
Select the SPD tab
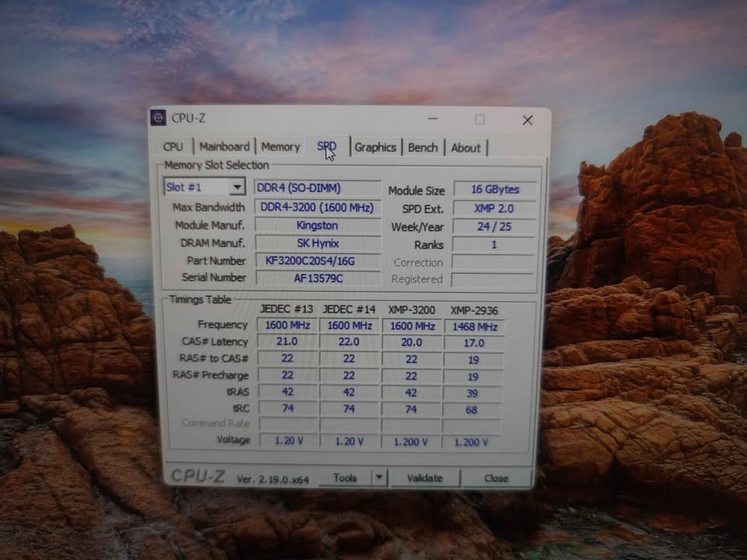(327, 146)
